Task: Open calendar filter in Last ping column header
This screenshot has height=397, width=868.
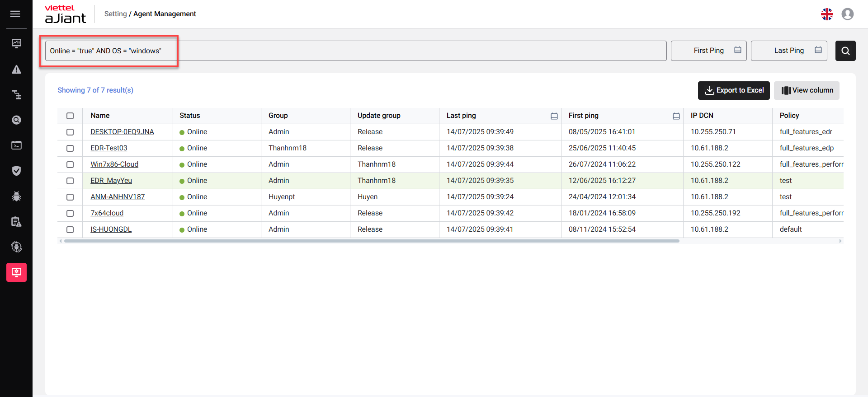Action: (554, 116)
